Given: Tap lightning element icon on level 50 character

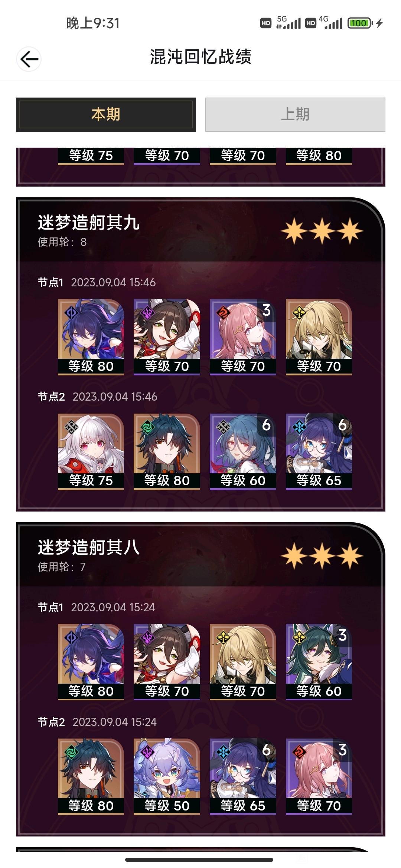Looking at the screenshot, I should pyautogui.click(x=147, y=752).
